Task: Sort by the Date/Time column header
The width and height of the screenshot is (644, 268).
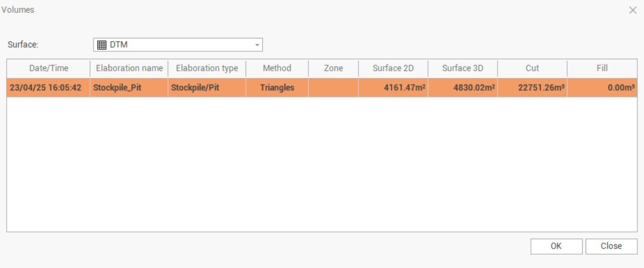Action: pos(48,68)
